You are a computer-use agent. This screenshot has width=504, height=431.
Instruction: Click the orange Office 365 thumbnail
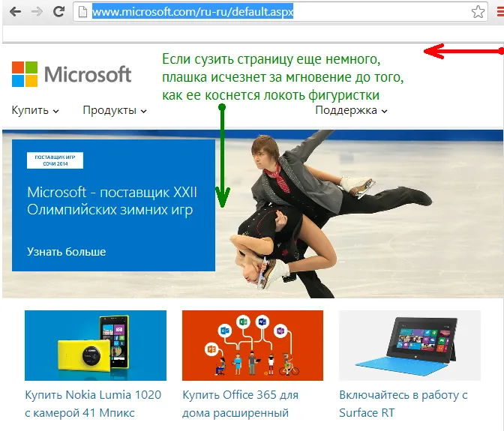point(252,346)
